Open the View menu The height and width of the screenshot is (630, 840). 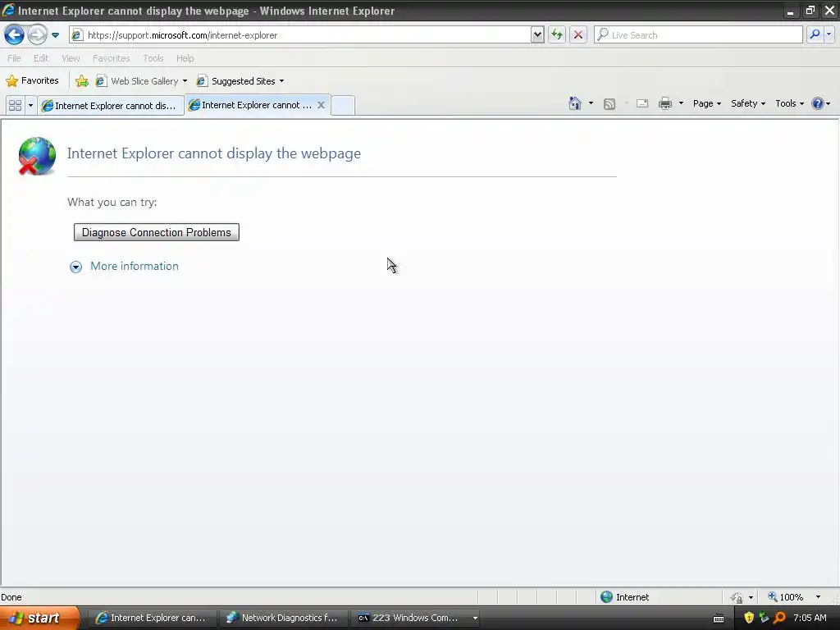pos(71,58)
